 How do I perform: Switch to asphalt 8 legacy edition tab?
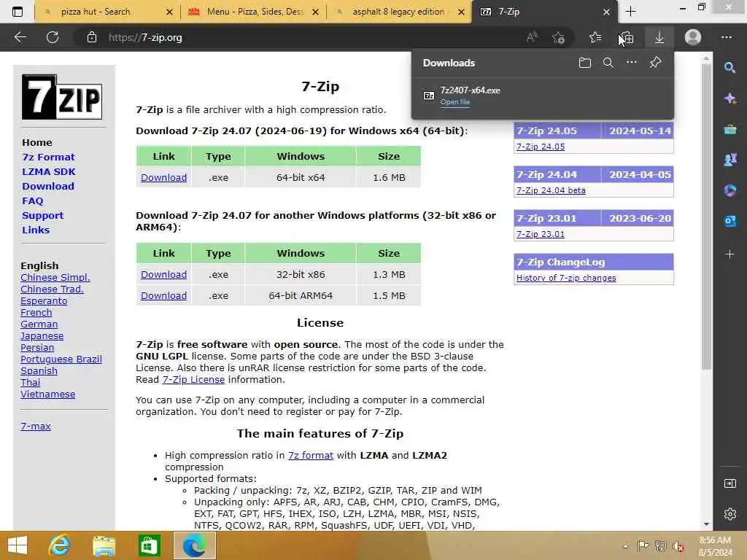[x=398, y=12]
